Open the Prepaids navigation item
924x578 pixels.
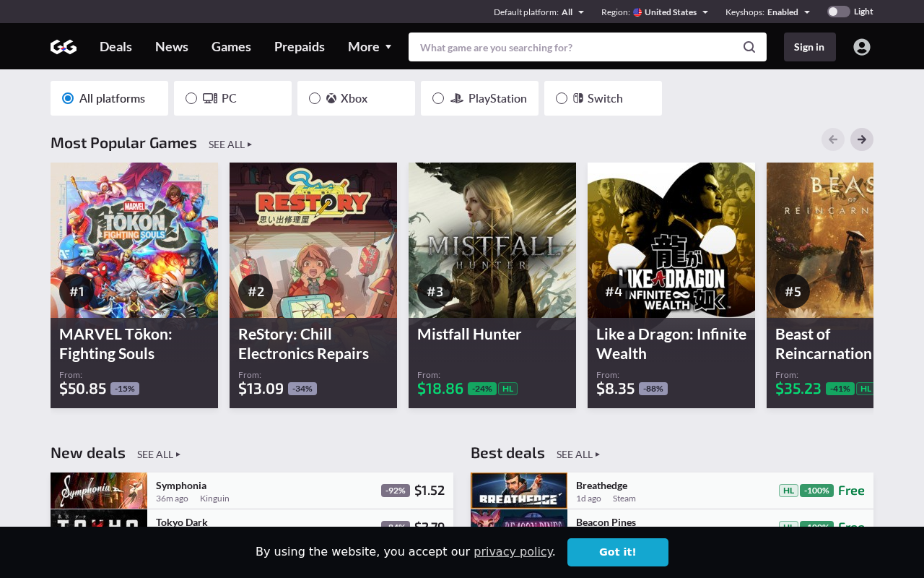(300, 47)
